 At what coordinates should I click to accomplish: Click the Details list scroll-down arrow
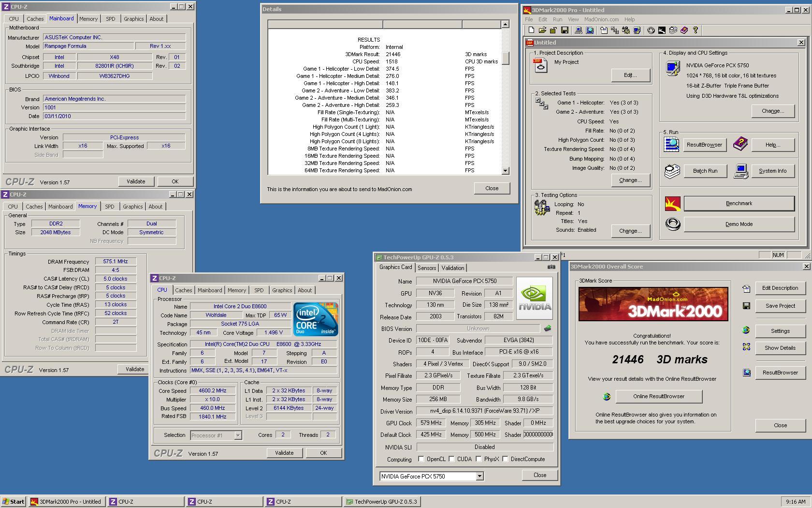pyautogui.click(x=505, y=170)
